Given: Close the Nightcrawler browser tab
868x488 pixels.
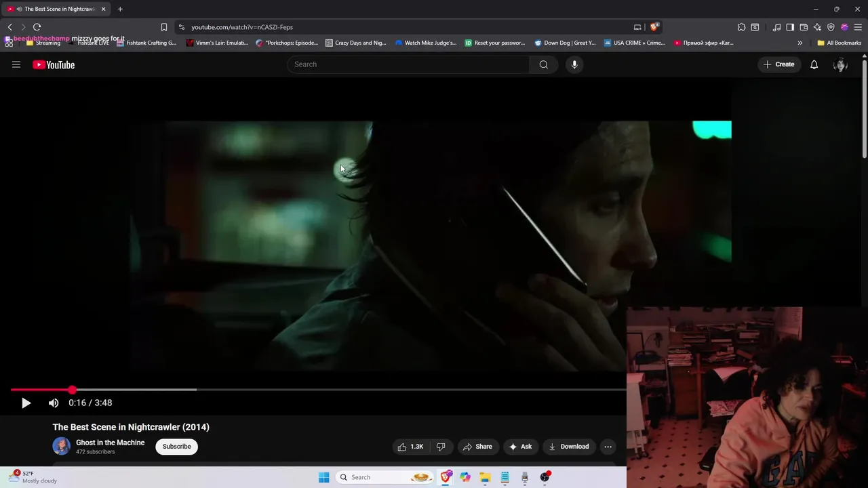Looking at the screenshot, I should (x=103, y=9).
